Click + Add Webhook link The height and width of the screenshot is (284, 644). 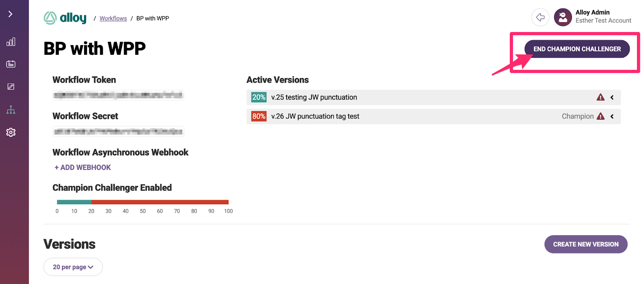(83, 167)
